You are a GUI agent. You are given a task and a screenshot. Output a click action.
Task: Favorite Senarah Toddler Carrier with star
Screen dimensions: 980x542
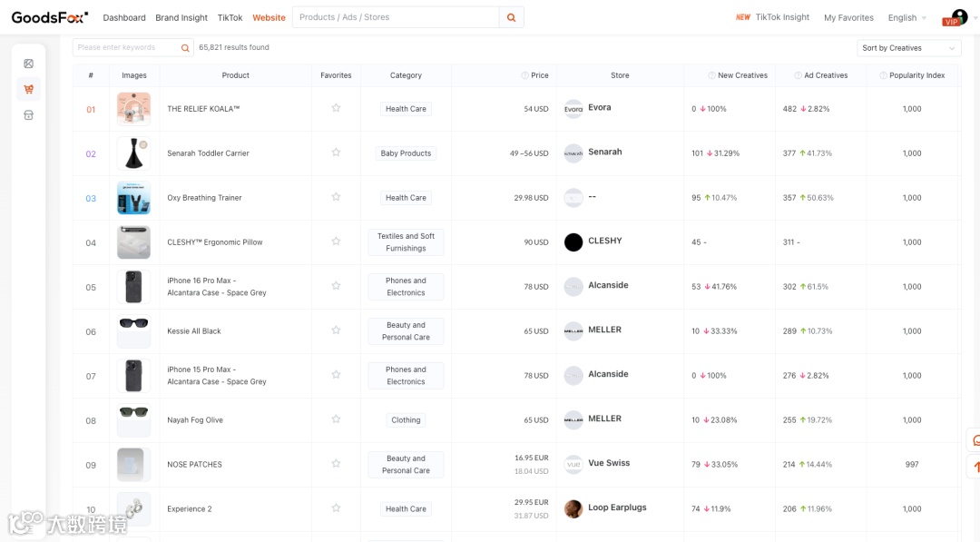coord(336,153)
